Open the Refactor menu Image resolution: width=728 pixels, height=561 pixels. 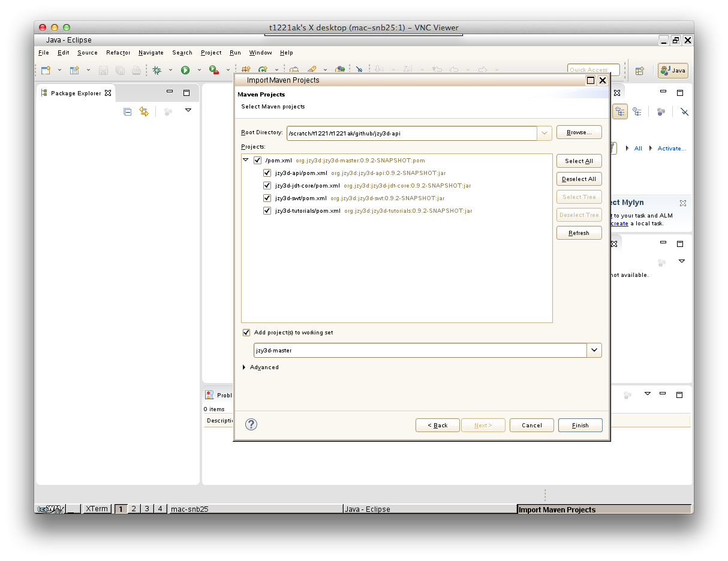point(118,53)
